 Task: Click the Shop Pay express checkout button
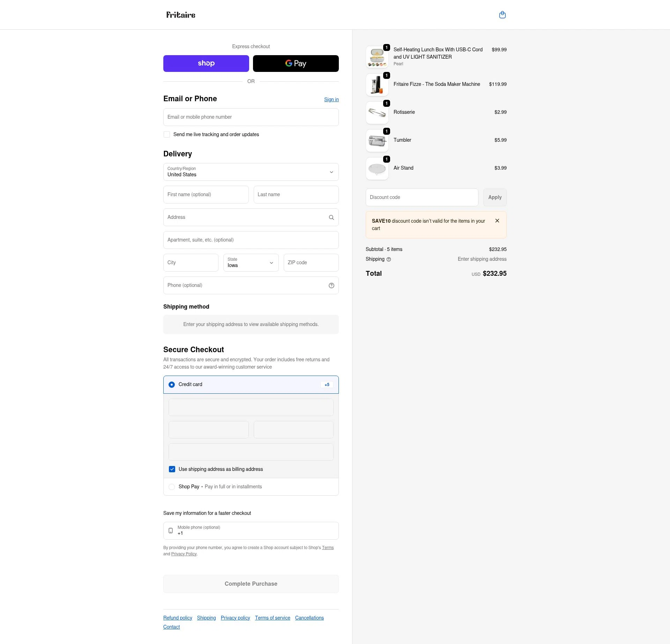(206, 63)
